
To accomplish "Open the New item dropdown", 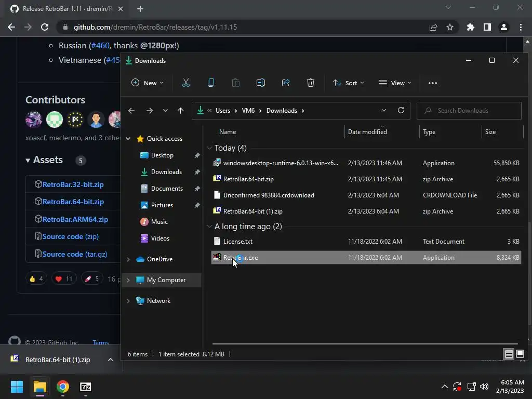I will [x=147, y=83].
